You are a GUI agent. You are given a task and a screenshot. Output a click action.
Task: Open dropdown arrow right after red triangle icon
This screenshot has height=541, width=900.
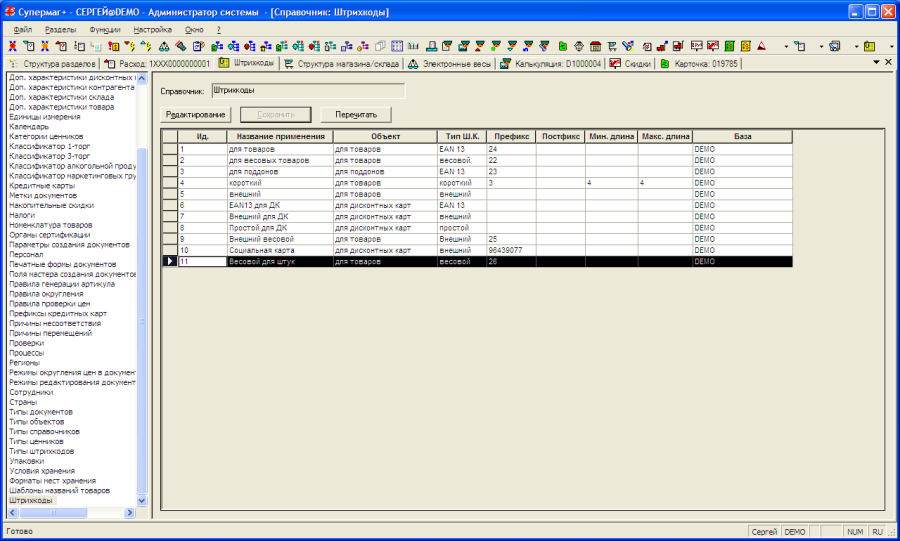click(x=787, y=46)
